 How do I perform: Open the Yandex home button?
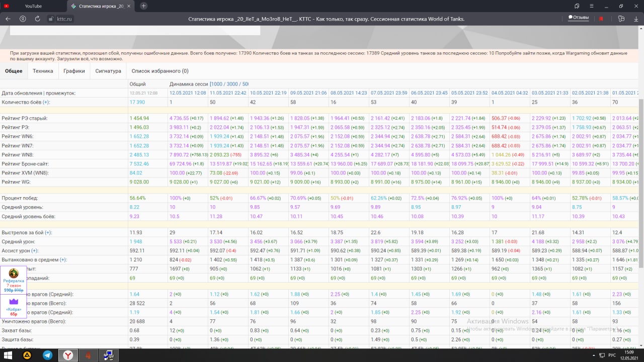[23, 19]
